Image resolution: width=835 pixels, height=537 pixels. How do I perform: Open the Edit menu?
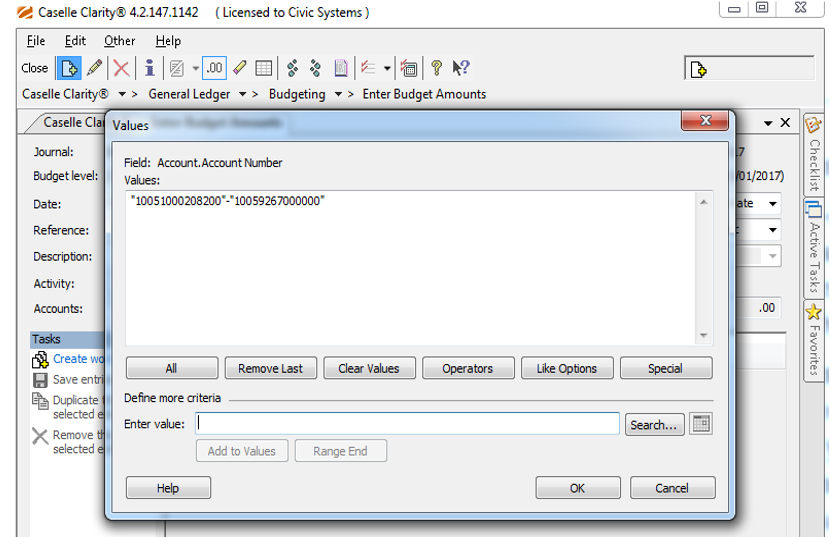click(x=75, y=41)
